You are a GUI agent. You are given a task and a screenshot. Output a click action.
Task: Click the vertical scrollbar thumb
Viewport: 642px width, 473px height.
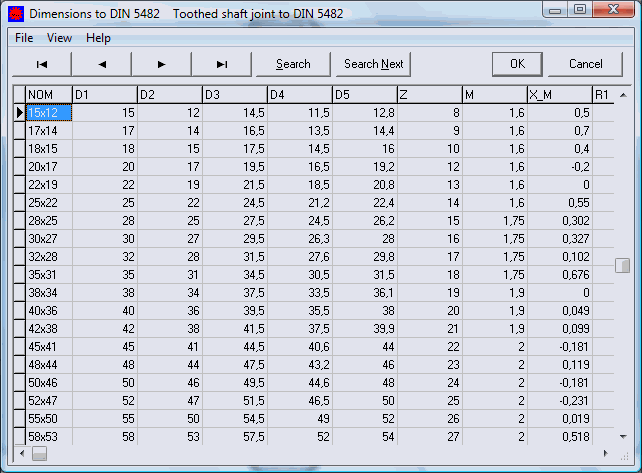(x=623, y=265)
